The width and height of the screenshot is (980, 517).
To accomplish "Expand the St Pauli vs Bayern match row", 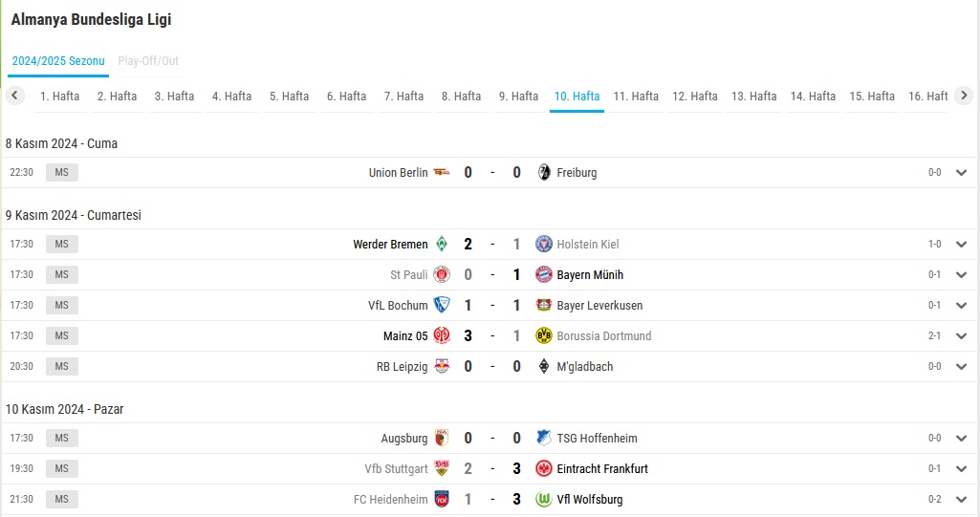I will pyautogui.click(x=961, y=274).
